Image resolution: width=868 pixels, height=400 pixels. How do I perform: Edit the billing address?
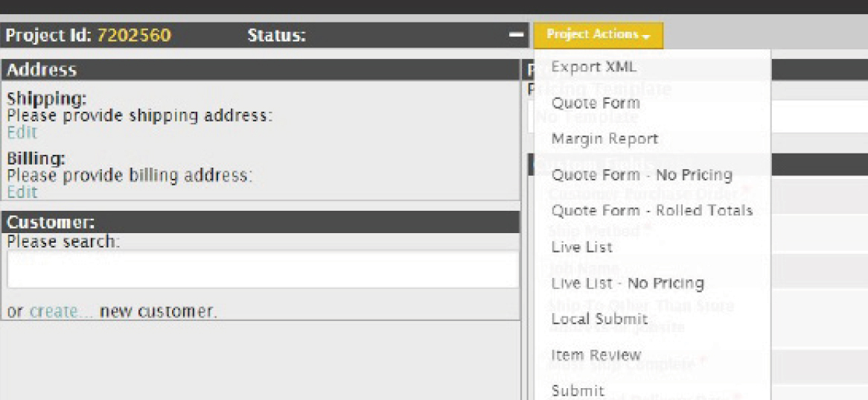point(22,192)
